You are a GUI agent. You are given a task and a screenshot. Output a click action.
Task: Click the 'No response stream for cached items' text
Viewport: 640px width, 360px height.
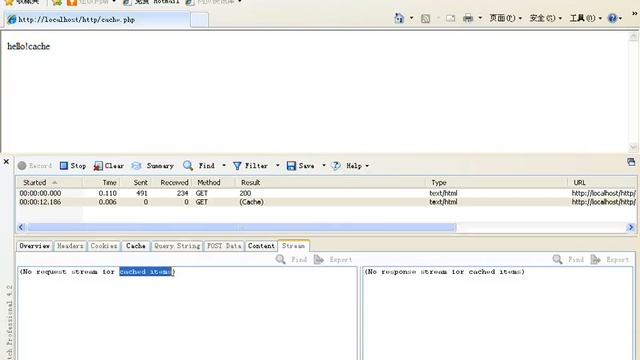coord(444,271)
